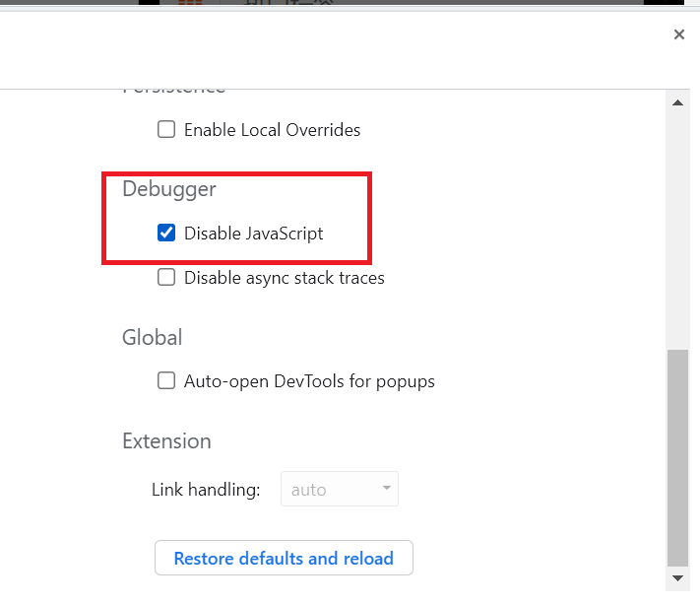Uncheck the Disable JavaScript checkbox
700x605 pixels.
tap(166, 234)
